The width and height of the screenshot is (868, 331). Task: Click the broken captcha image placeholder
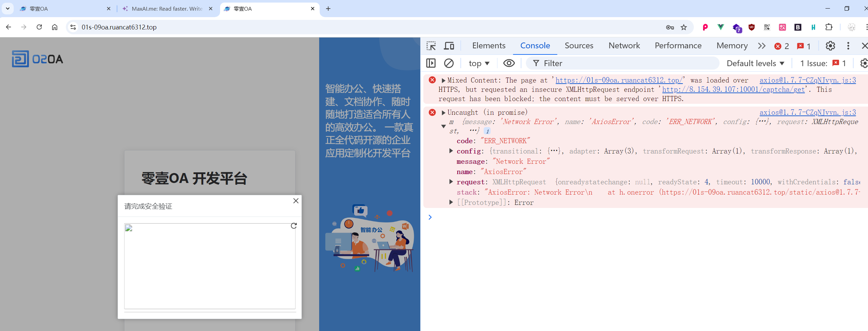209,266
